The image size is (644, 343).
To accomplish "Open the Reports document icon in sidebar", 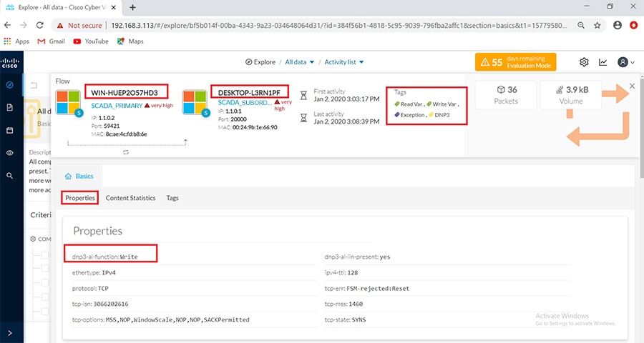I will [x=10, y=107].
